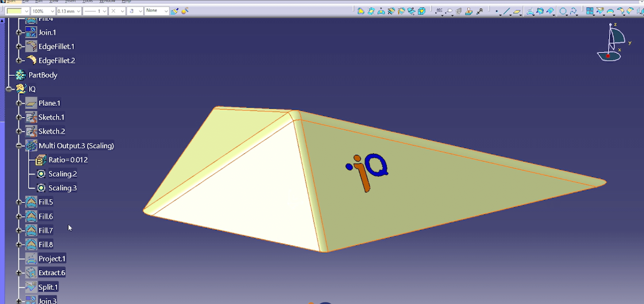This screenshot has height=304, width=644.
Task: Click the Extract.6 label in tree
Action: (x=52, y=273)
